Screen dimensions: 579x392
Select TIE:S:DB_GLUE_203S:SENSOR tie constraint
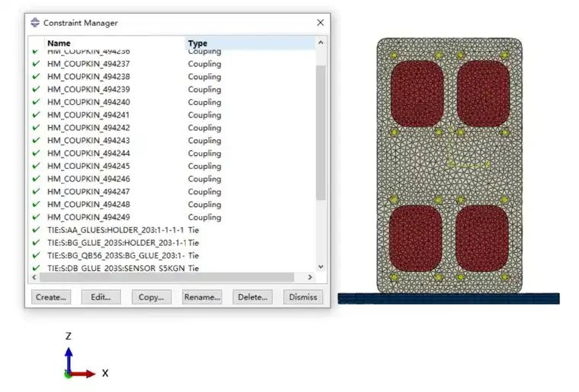click(116, 268)
